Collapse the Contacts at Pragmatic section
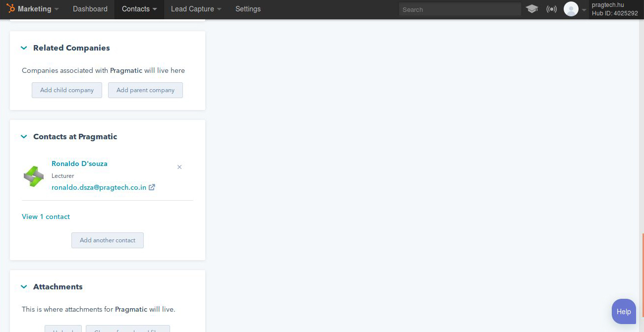 click(x=24, y=137)
